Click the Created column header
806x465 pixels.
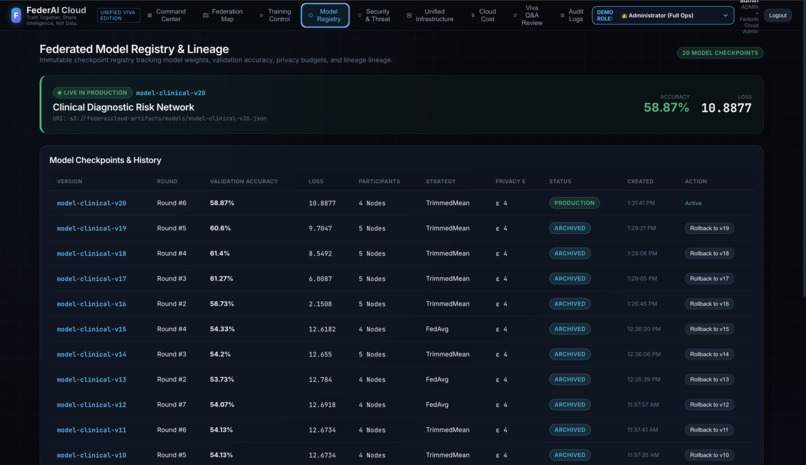pyautogui.click(x=640, y=181)
